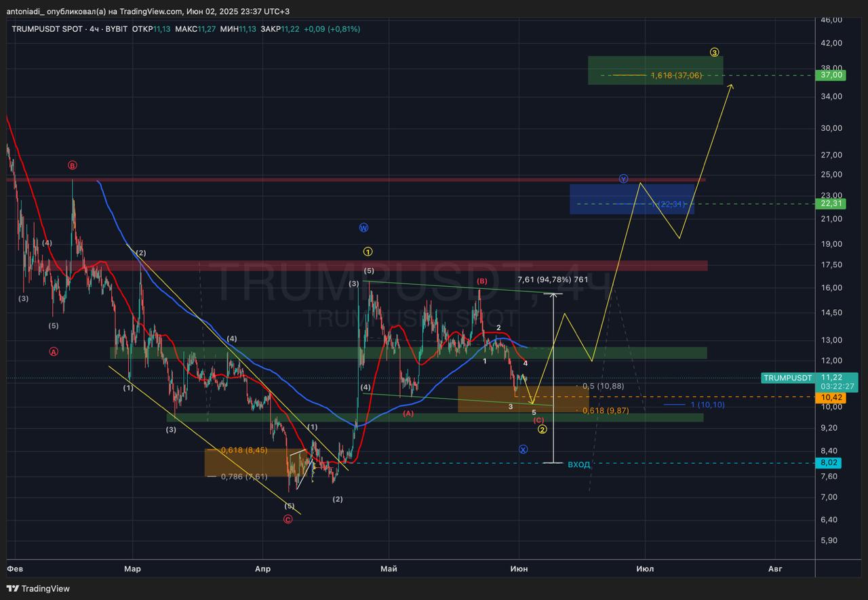Screen dimensions: 868x600
Task: Click the ЗАКР 11,22 close value
Action: click(x=281, y=29)
